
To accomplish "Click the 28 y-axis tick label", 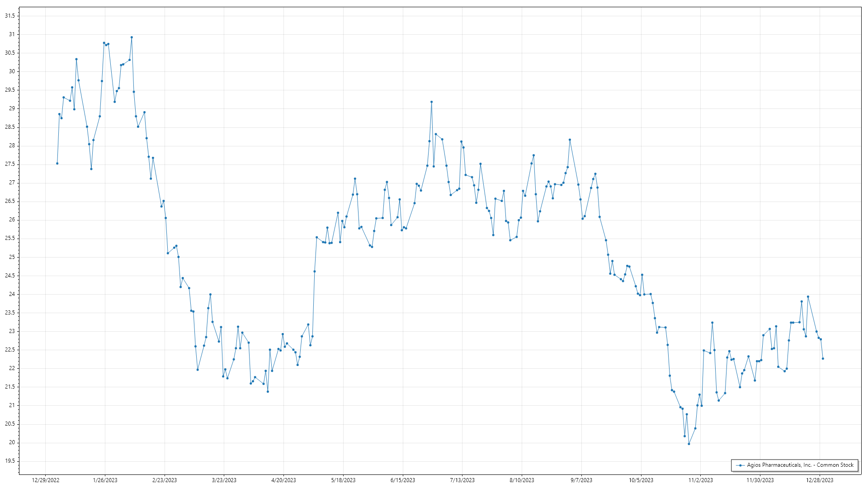I will 12,145.
